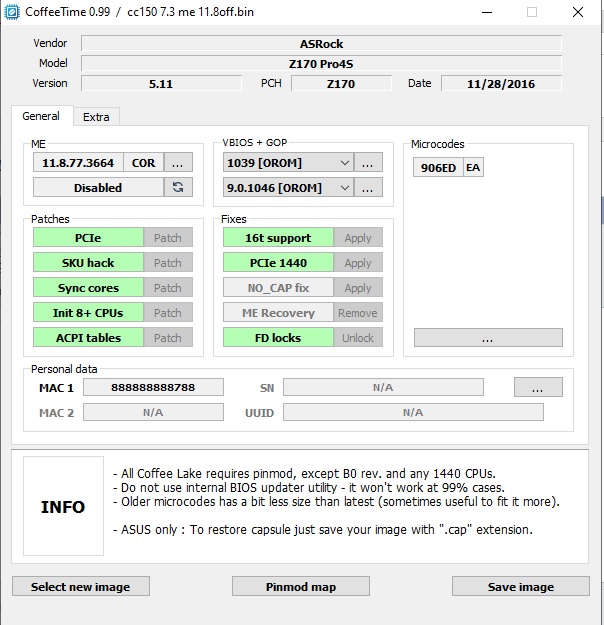Click Apply button for NO_CAP fix
Screen dimensions: 604x625
(358, 287)
